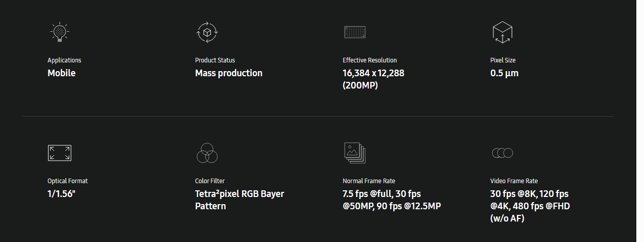Click the Product Status cube cycle icon
Image resolution: width=644 pixels, height=242 pixels.
207,32
